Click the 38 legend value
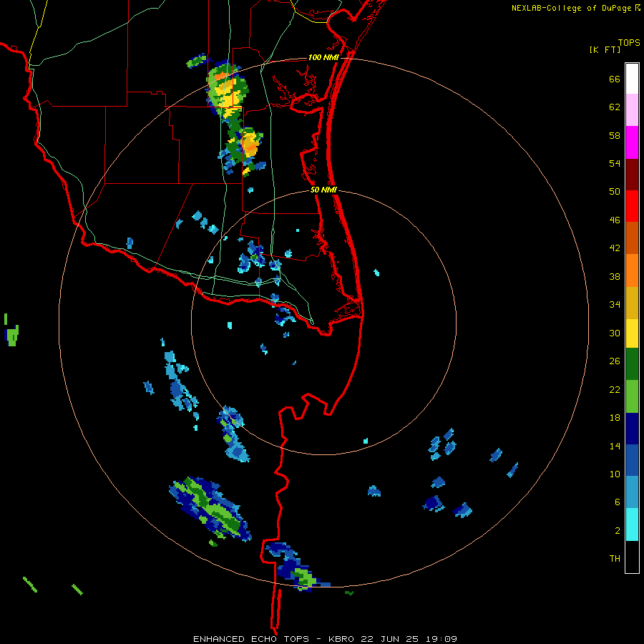Screen dimensions: 644x644 coord(615,276)
